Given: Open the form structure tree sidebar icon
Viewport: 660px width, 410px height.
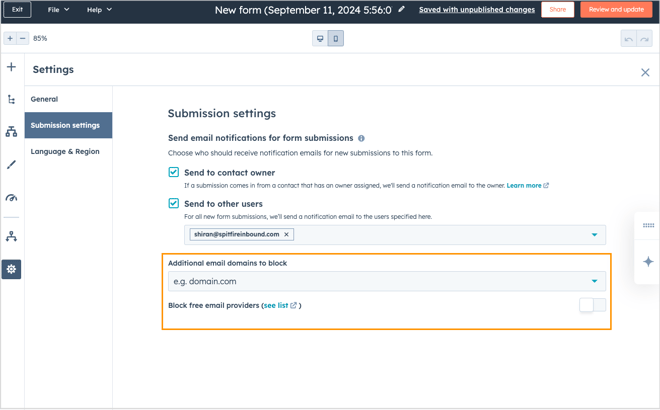Looking at the screenshot, I should click(x=11, y=99).
